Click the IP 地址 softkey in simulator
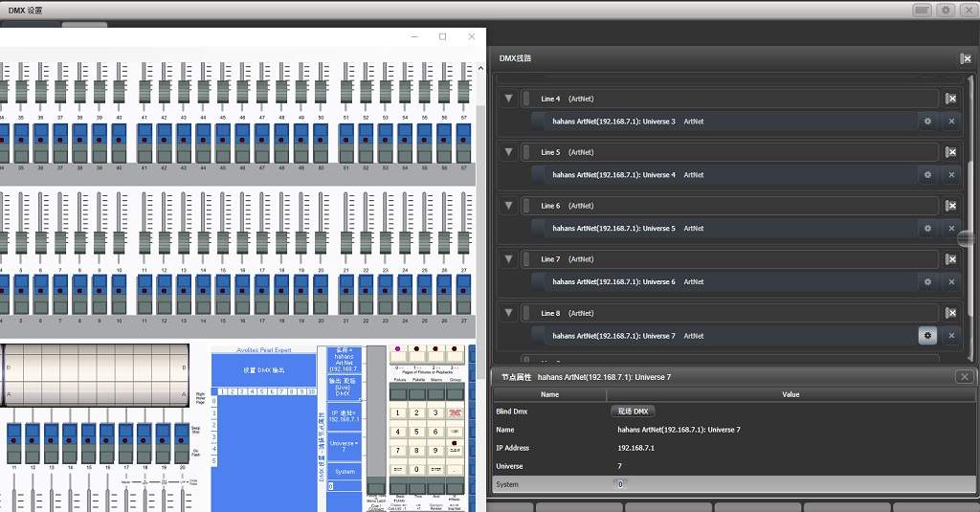980x512 pixels. click(x=345, y=415)
